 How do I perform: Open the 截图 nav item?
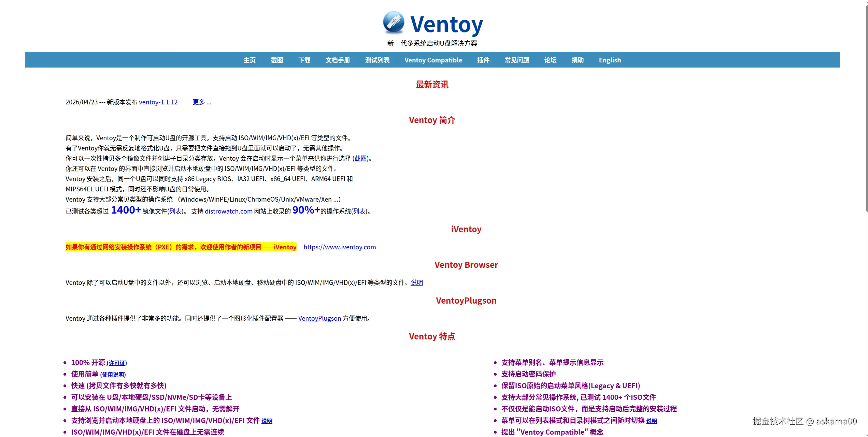(277, 60)
